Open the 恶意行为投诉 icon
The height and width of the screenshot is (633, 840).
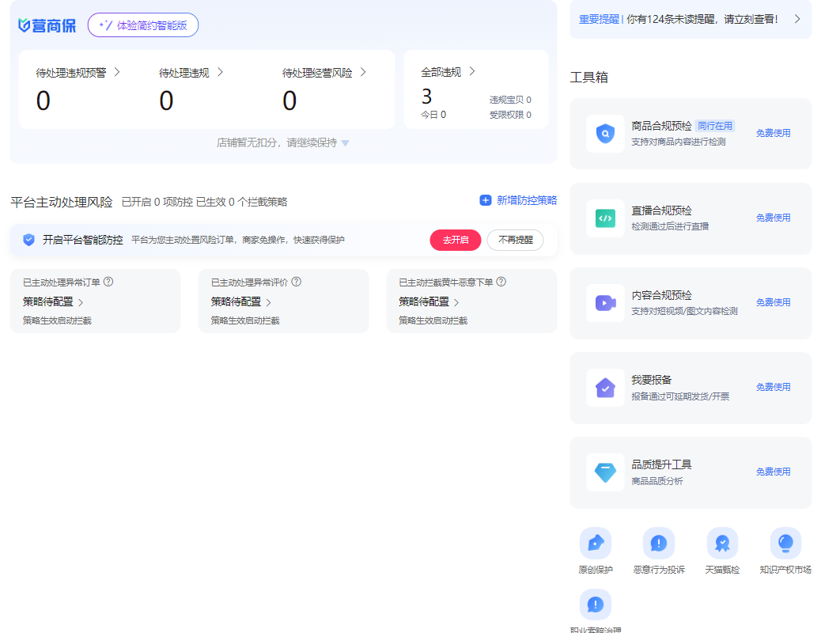(x=658, y=543)
